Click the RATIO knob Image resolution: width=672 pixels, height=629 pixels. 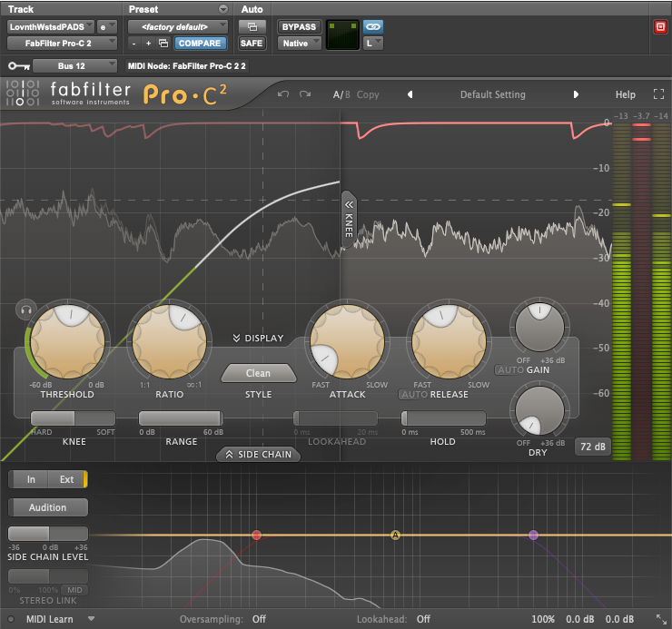click(x=169, y=341)
